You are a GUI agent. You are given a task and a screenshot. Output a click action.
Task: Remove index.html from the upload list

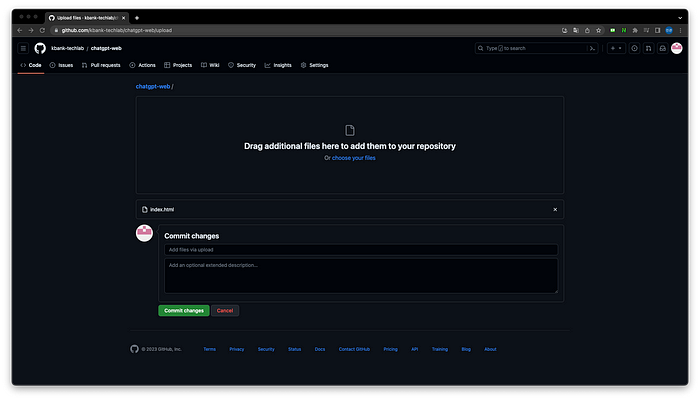click(555, 209)
